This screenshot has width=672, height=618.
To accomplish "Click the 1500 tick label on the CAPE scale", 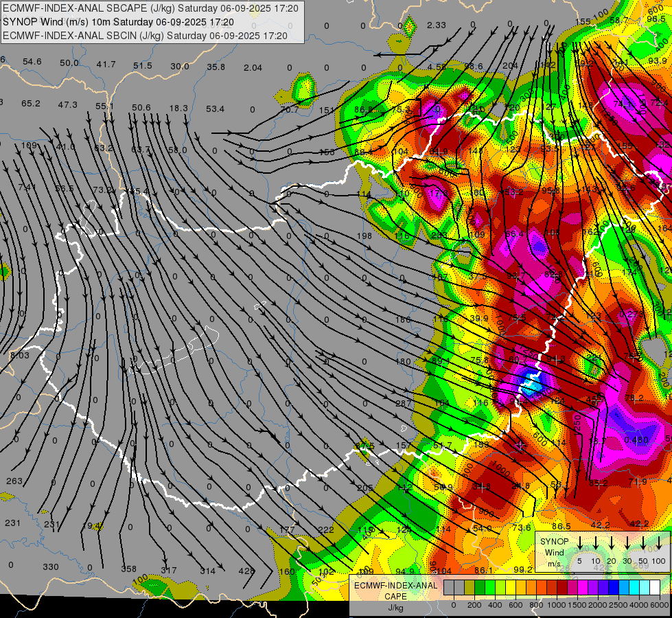I will (577, 605).
